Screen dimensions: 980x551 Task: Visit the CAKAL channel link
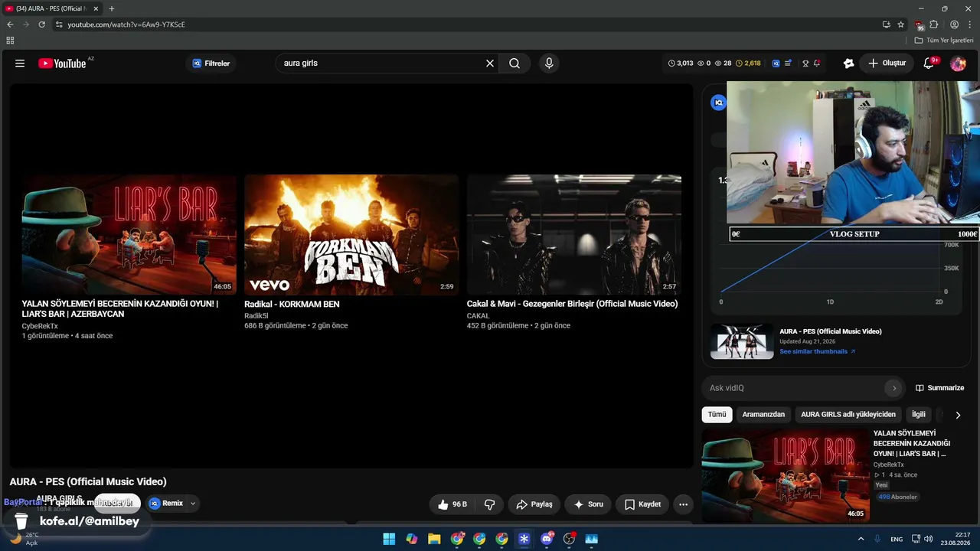(x=478, y=316)
